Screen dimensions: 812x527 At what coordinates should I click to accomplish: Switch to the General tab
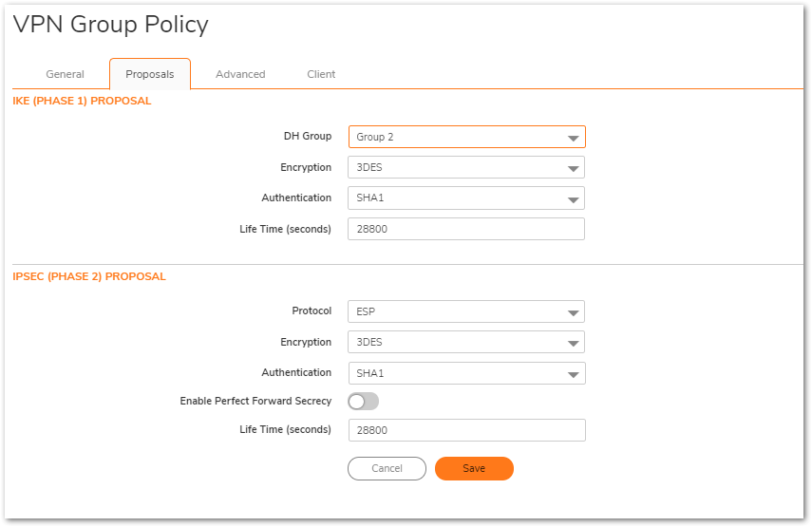click(x=65, y=74)
